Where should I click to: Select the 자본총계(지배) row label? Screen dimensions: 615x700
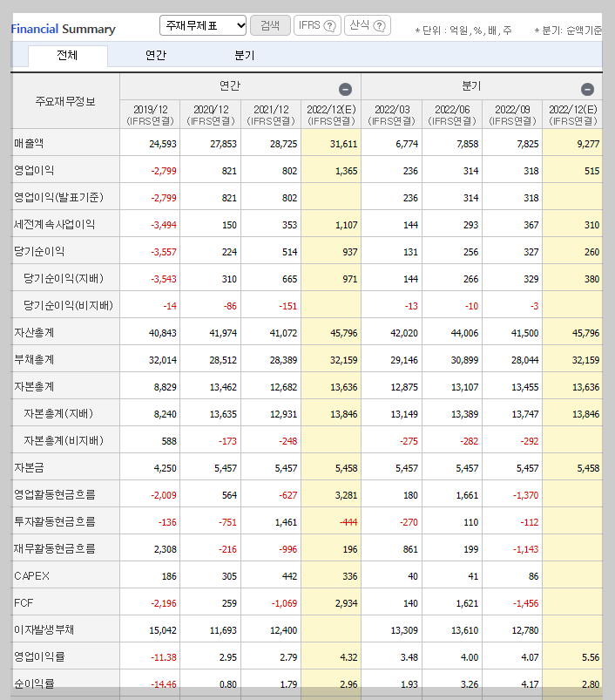(58, 413)
